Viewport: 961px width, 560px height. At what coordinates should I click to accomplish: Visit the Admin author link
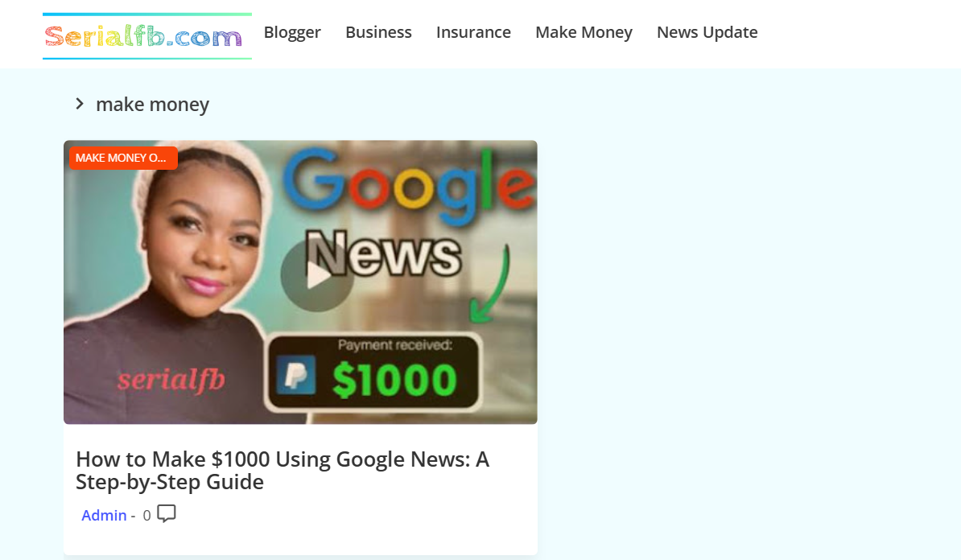click(x=104, y=515)
